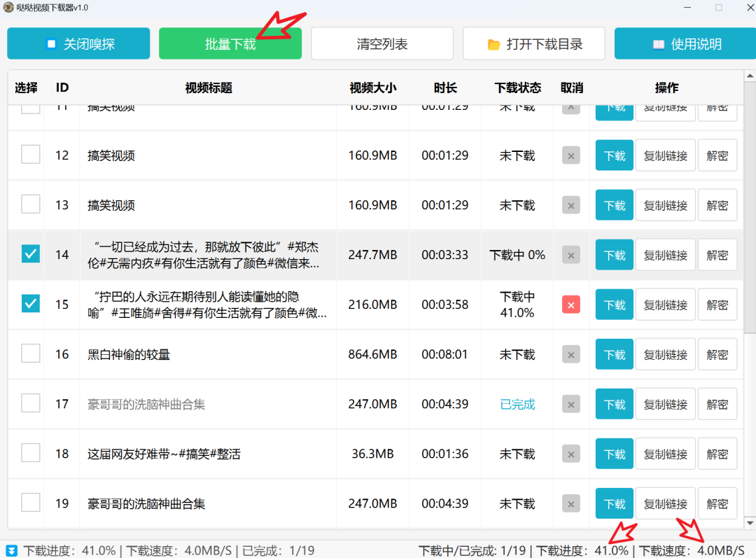Open download folder with 打开下载目录

(534, 44)
